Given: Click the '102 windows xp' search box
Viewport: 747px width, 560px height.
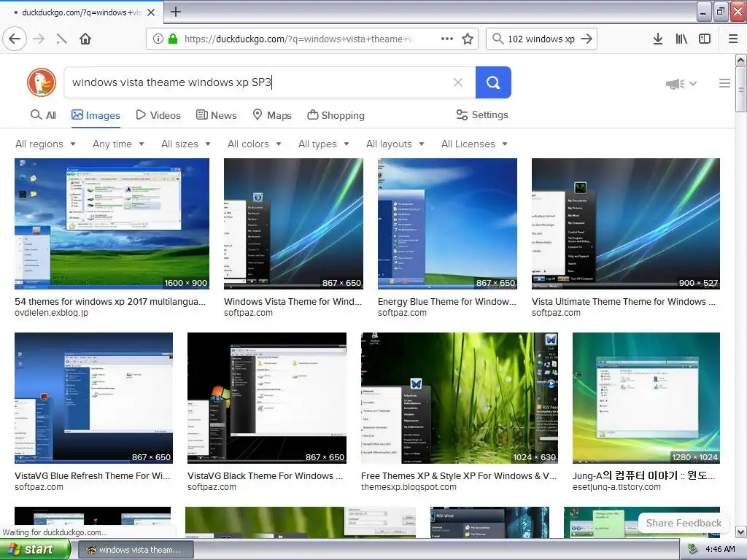Looking at the screenshot, I should click(x=541, y=39).
